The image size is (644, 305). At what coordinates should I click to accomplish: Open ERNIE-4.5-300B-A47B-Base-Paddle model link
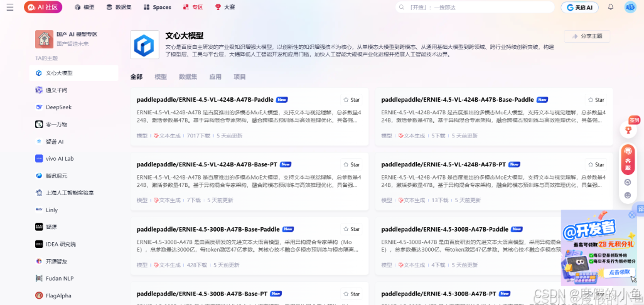(x=208, y=229)
